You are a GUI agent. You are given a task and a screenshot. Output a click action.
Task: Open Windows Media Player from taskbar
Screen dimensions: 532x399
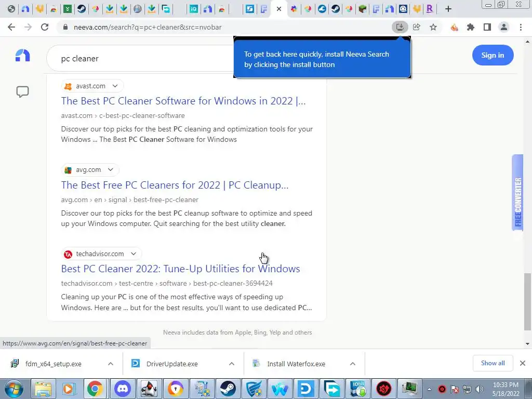coord(69,389)
